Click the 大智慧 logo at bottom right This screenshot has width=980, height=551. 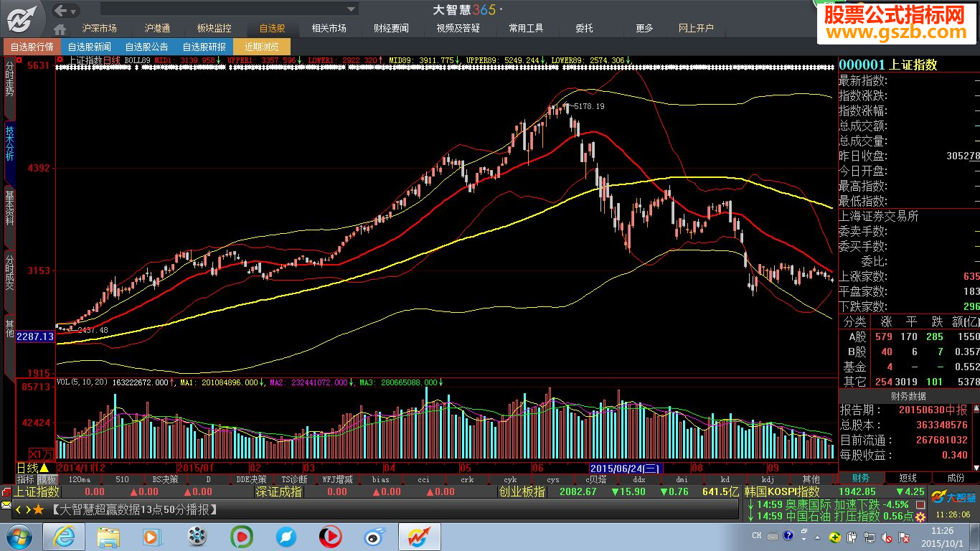coord(953,497)
